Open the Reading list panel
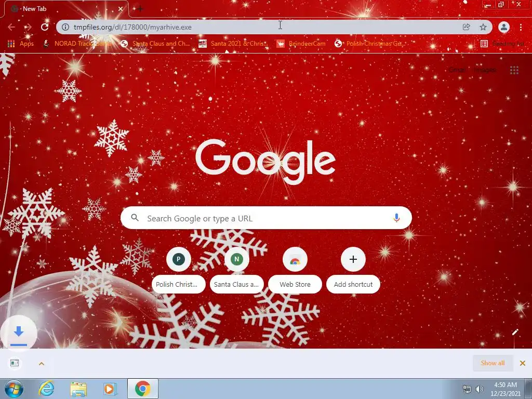Viewport: 532px width, 399px height. click(502, 44)
